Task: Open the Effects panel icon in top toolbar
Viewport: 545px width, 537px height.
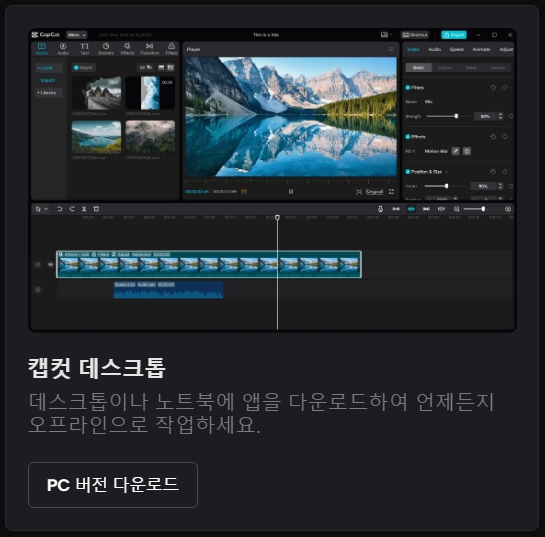Action: [127, 46]
